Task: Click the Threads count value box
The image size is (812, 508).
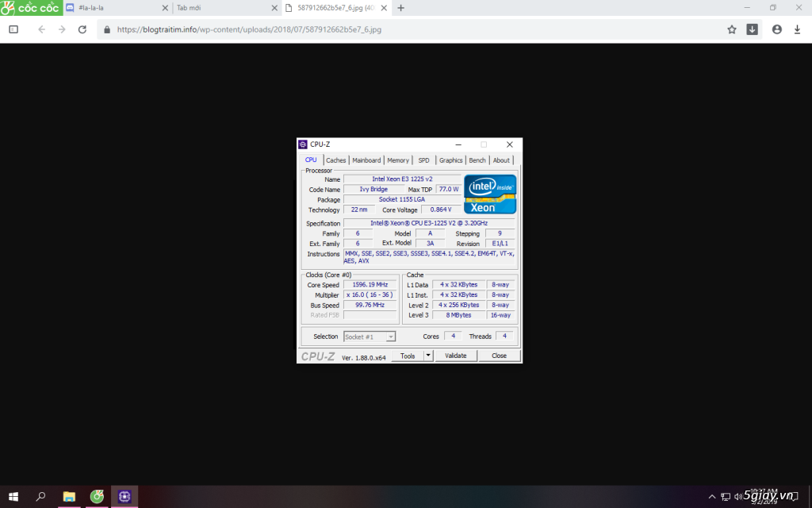Action: 504,336
